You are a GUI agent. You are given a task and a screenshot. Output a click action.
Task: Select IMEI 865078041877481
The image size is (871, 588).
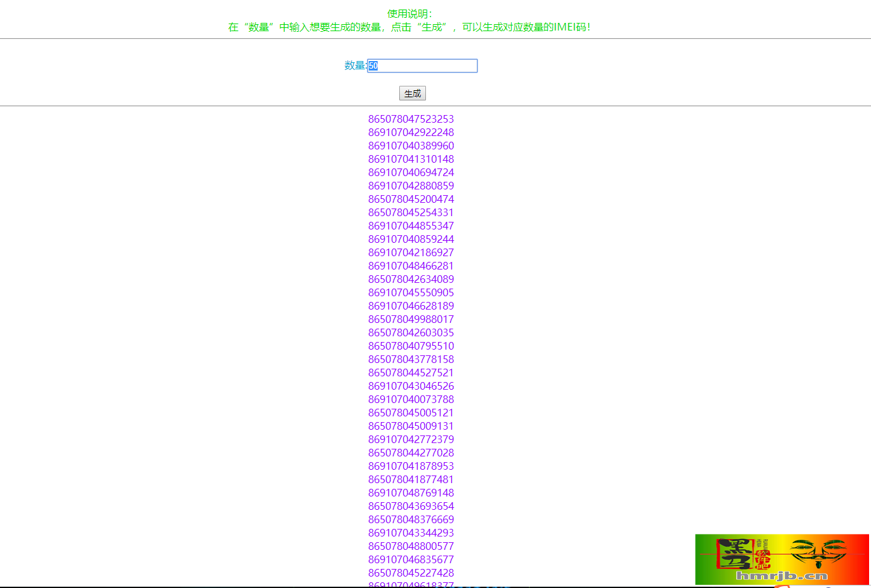tap(411, 479)
